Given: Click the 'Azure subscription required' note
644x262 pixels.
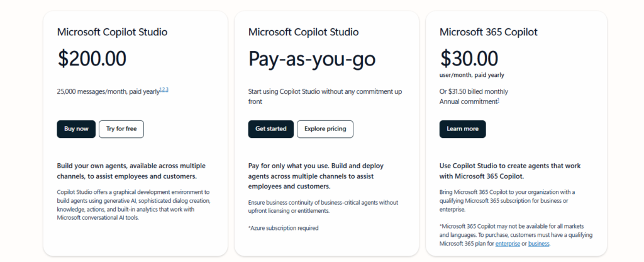Looking at the screenshot, I should pos(284,228).
